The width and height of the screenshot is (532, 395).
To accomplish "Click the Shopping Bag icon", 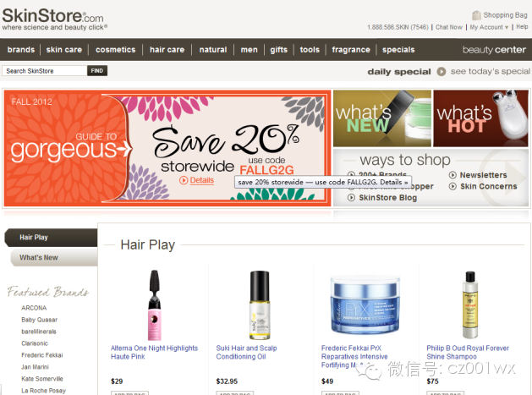I will [x=477, y=15].
